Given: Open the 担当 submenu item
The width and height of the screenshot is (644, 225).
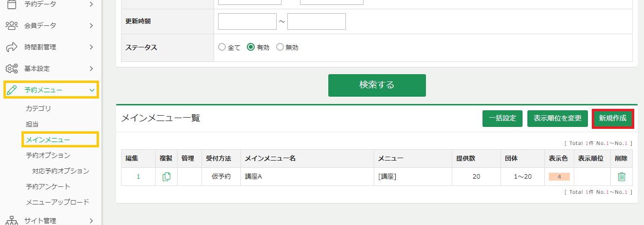Looking at the screenshot, I should [32, 124].
